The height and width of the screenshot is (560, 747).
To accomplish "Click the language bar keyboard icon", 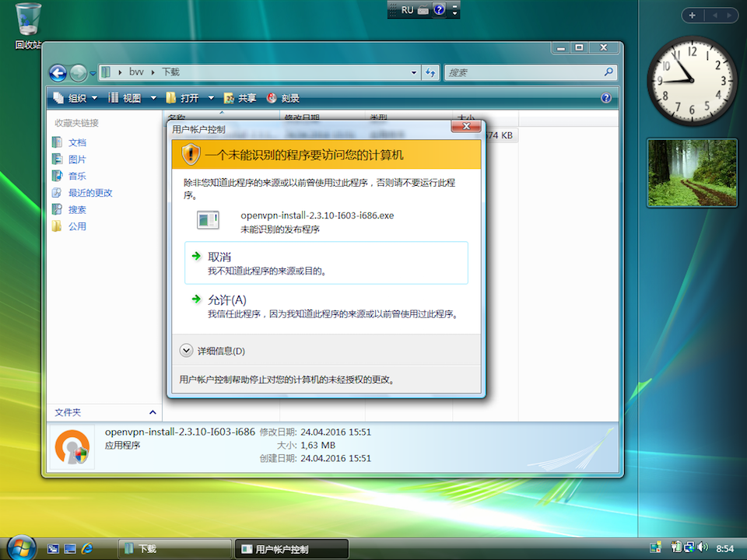I will (423, 10).
